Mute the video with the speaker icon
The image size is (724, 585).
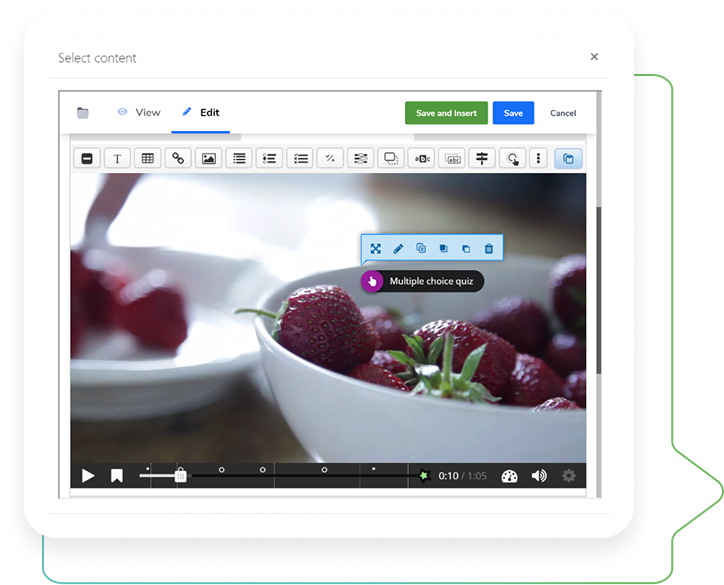539,476
